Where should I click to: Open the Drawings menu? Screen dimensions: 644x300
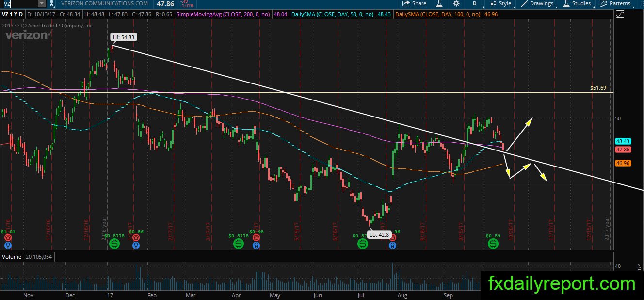[x=537, y=3]
